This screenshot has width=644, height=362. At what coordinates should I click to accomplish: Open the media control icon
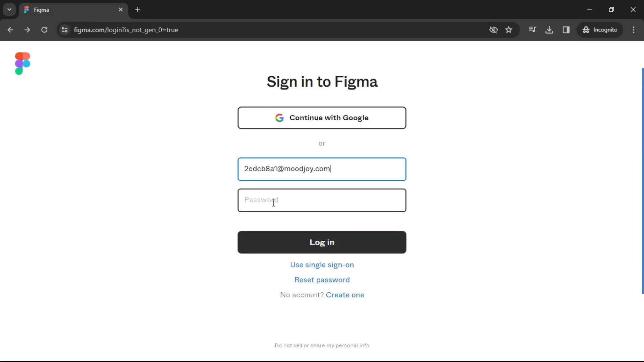click(532, 30)
